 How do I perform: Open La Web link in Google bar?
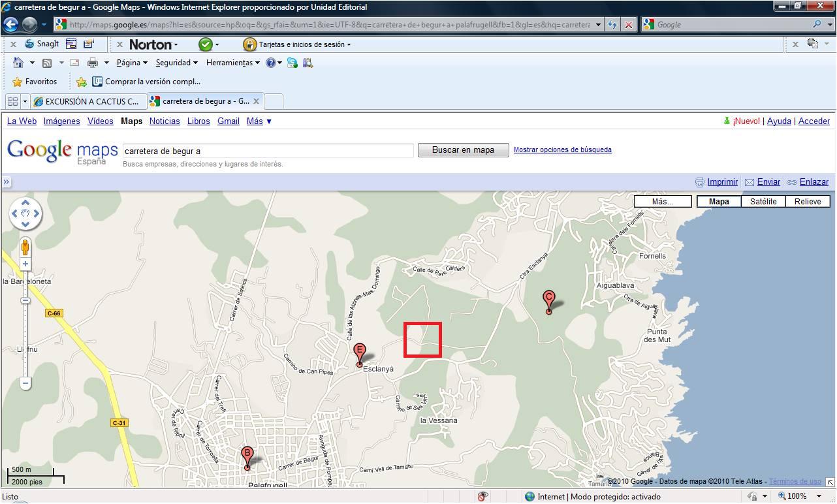22,121
